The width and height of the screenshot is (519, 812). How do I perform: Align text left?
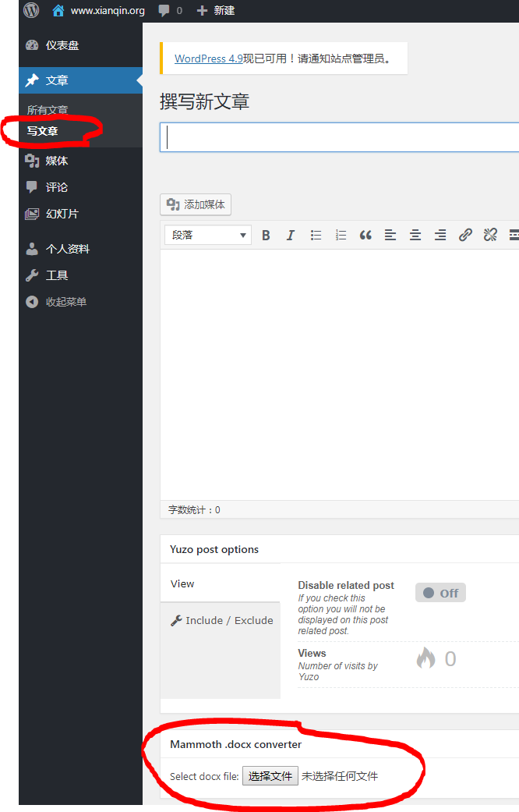390,235
